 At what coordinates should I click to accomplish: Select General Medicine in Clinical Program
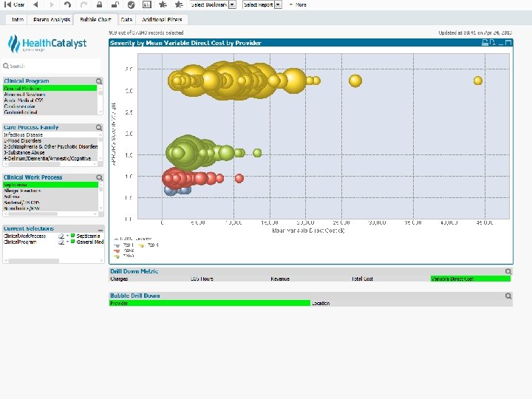click(x=50, y=88)
